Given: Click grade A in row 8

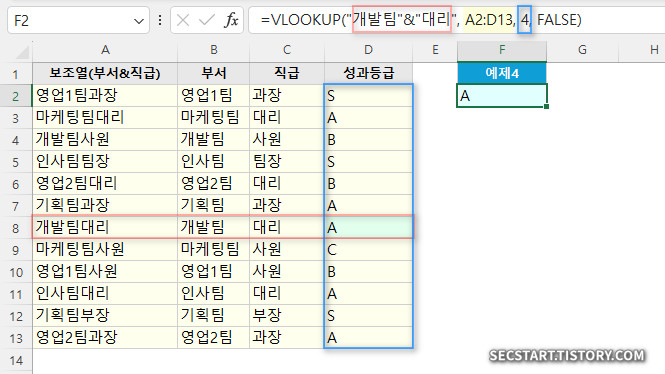Looking at the screenshot, I should 369,227.
